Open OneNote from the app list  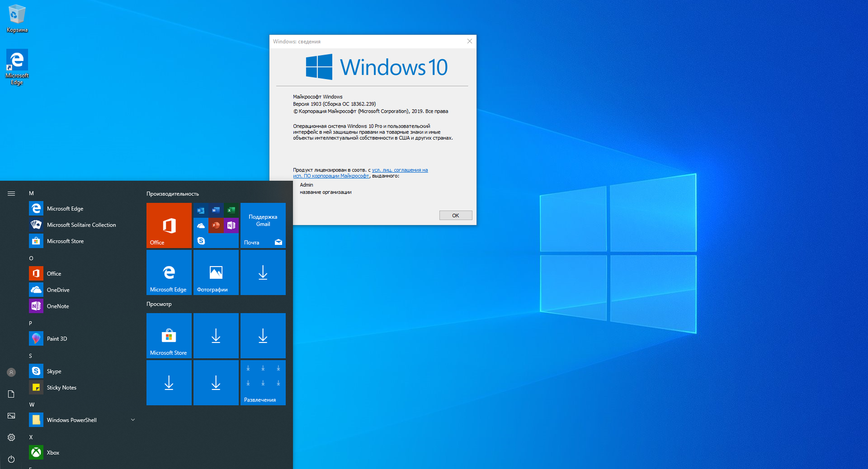(83, 306)
